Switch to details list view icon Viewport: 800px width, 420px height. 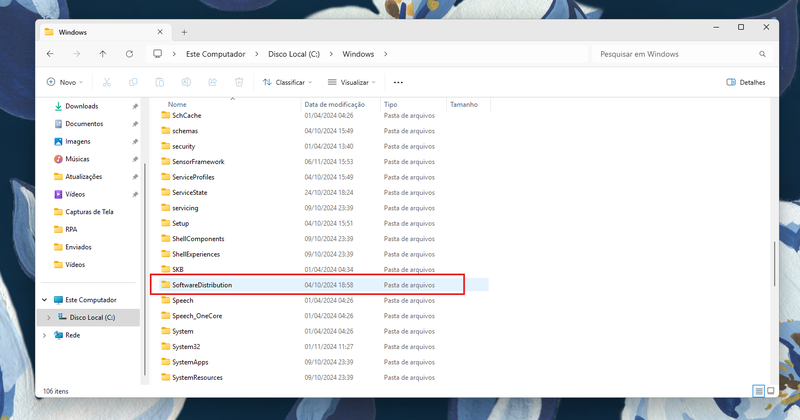point(759,391)
